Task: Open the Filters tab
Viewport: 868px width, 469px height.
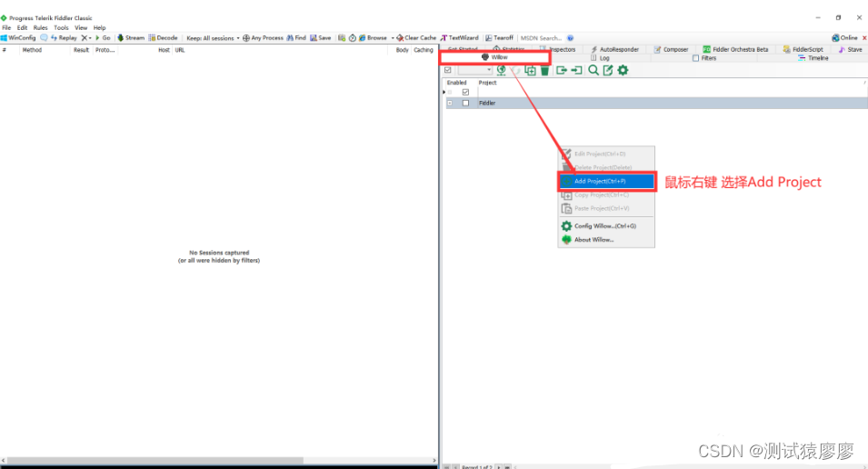Action: click(704, 57)
